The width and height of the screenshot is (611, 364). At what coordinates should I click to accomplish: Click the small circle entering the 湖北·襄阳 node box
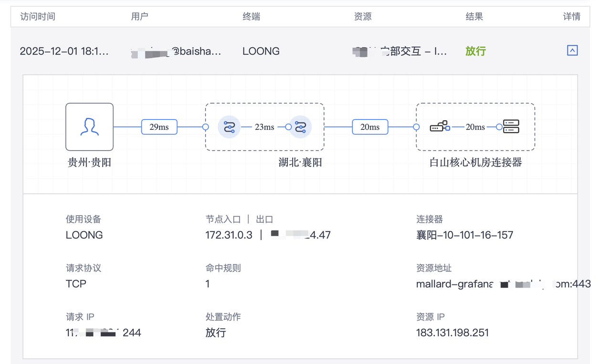(x=205, y=127)
